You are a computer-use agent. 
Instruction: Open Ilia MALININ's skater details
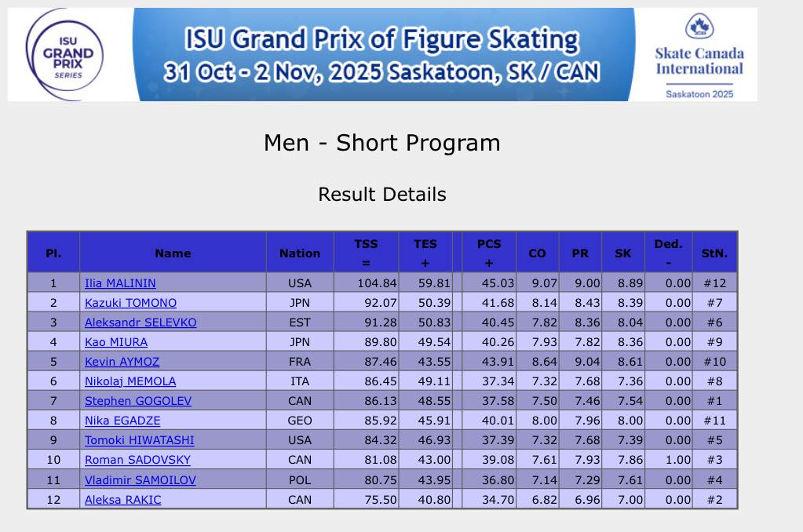coord(120,283)
